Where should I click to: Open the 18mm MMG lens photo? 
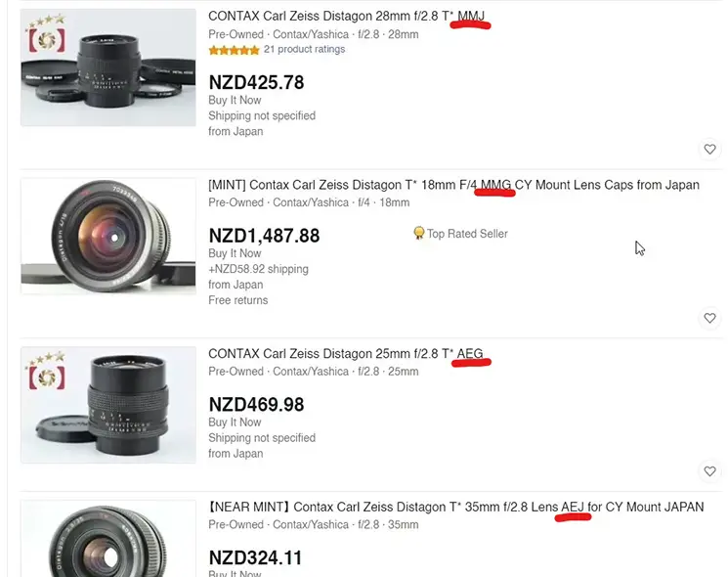click(x=108, y=236)
